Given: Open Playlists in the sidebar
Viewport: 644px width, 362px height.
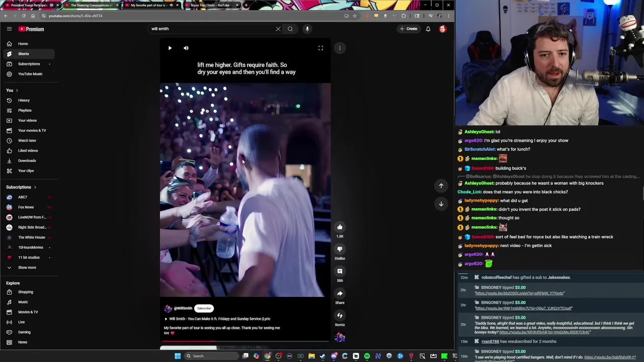Looking at the screenshot, I should [29, 111].
